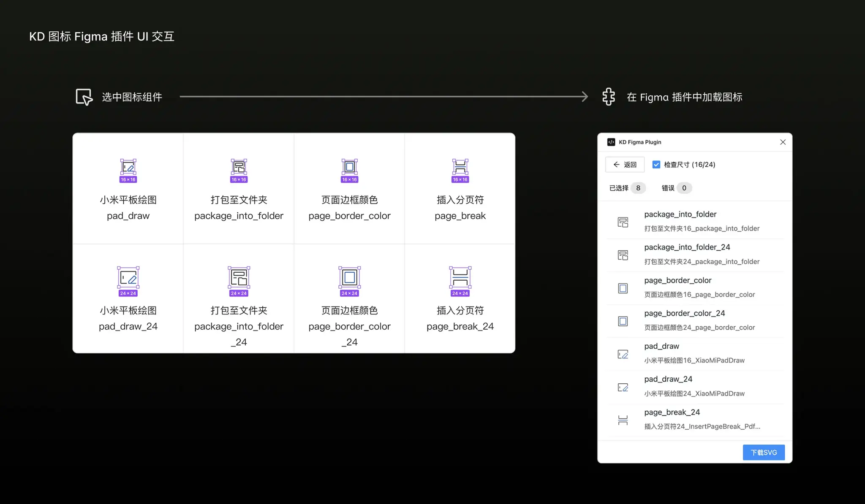Click the 16×16 pad_draw icon component

click(128, 167)
